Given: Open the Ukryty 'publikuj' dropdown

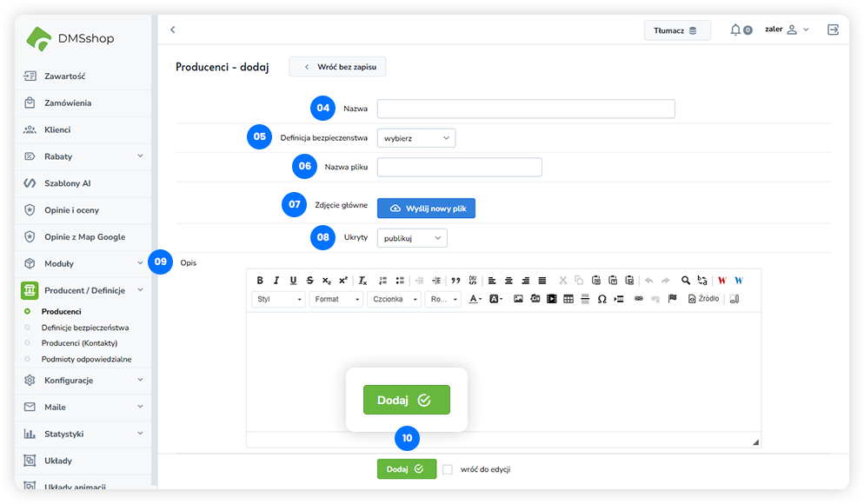Looking at the screenshot, I should pos(412,238).
